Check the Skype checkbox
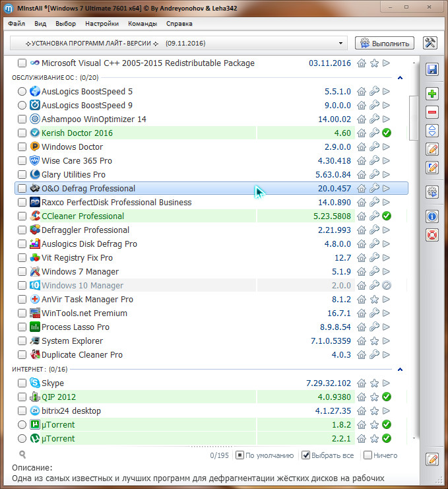 tap(22, 383)
